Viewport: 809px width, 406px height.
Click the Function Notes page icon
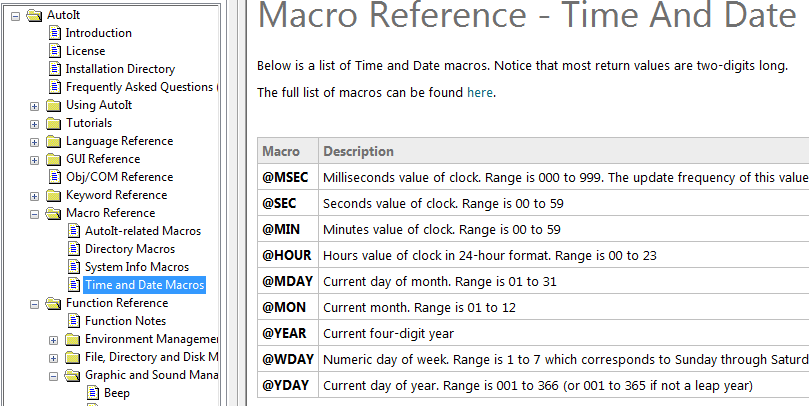tap(74, 321)
